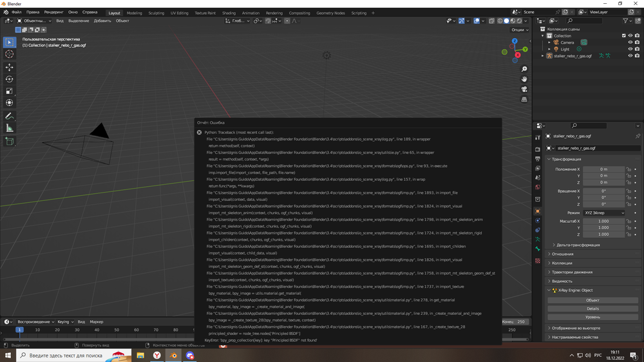Switch to the Sculpting workspace tab
The width and height of the screenshot is (644, 362).
(156, 13)
